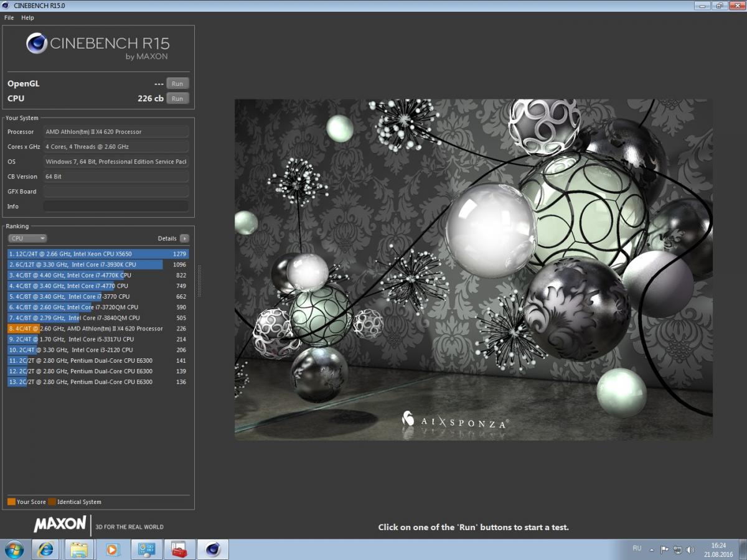
Task: Open Windows Explorer folder from taskbar
Action: click(79, 549)
